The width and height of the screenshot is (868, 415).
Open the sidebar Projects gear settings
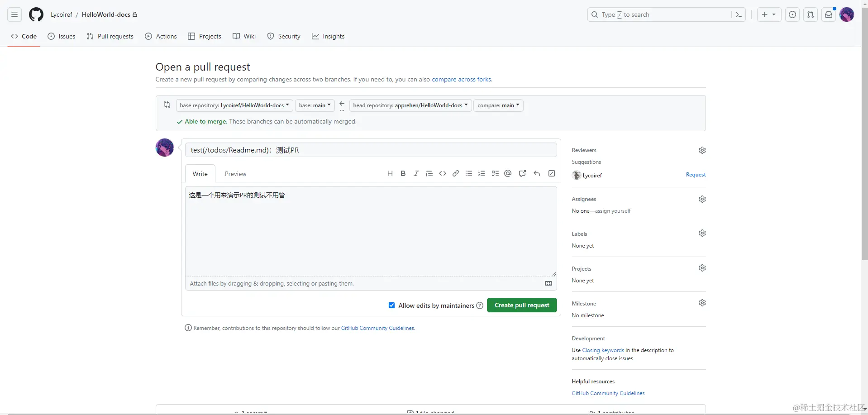(x=702, y=268)
